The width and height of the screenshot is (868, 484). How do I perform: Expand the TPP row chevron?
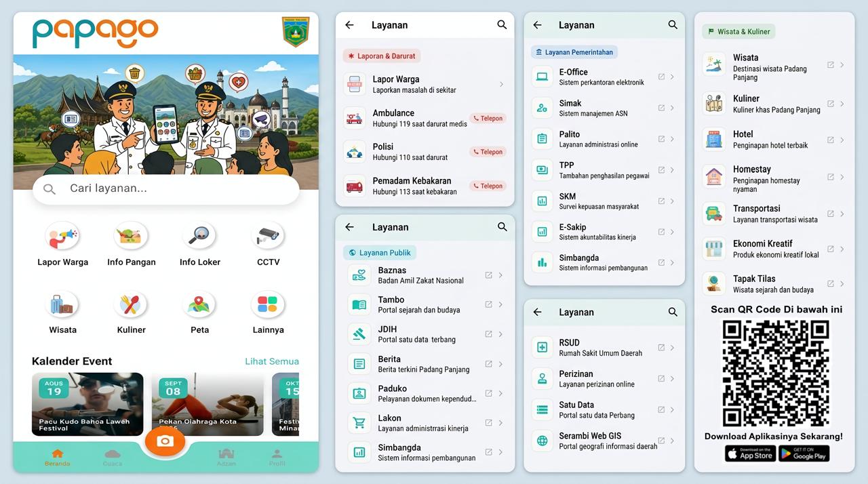tap(672, 170)
